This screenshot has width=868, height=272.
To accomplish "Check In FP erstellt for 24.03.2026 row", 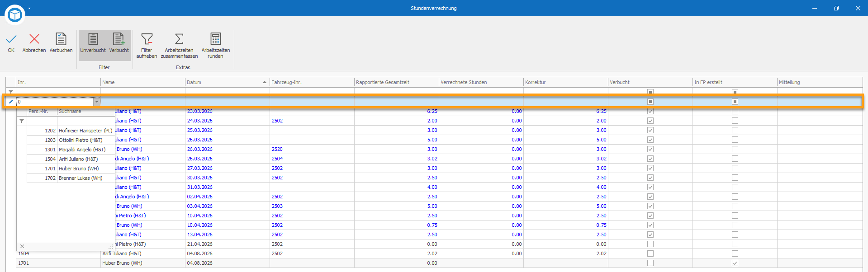I will tap(735, 121).
